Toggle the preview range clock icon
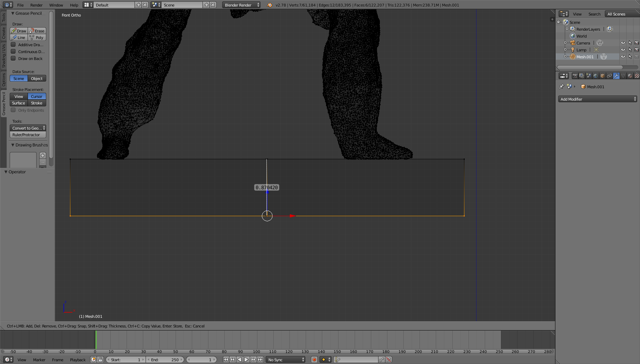The width and height of the screenshot is (640, 364). click(93, 360)
